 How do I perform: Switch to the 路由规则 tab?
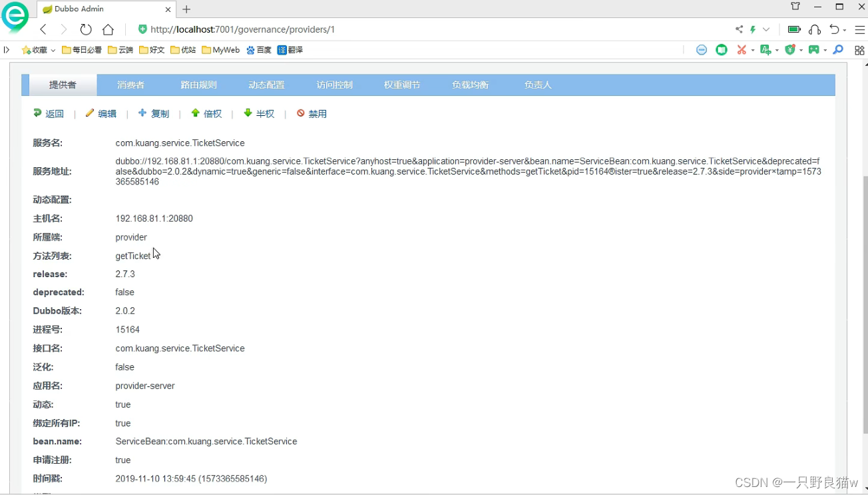click(198, 85)
